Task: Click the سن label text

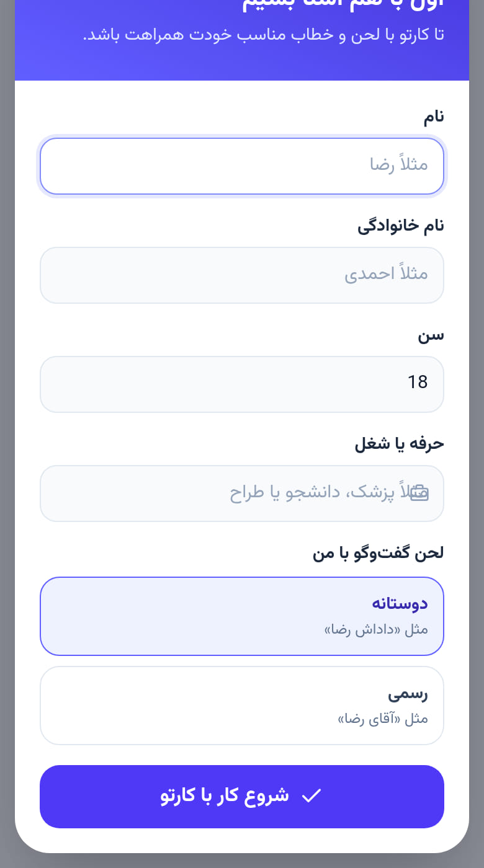Action: point(431,335)
